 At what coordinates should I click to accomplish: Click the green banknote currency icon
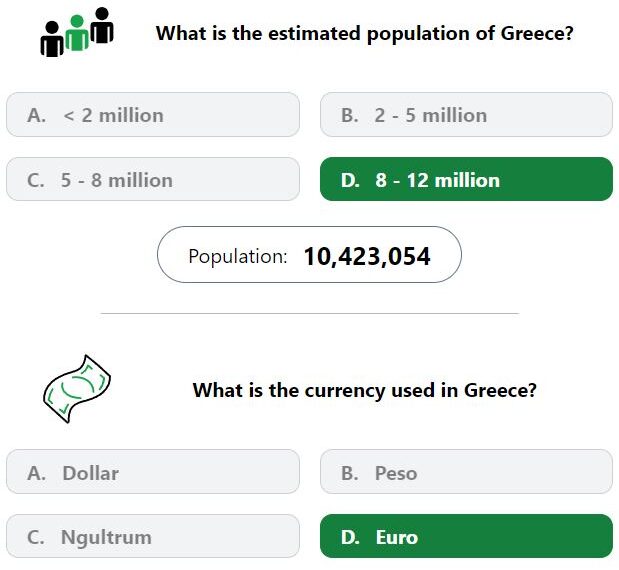[77, 389]
